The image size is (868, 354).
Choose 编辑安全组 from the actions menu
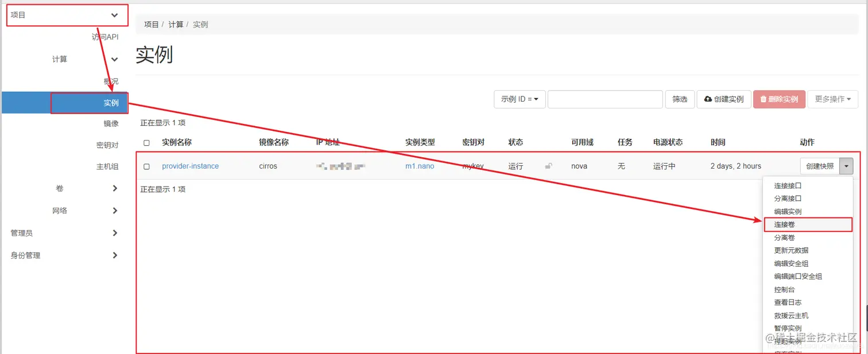click(x=791, y=263)
